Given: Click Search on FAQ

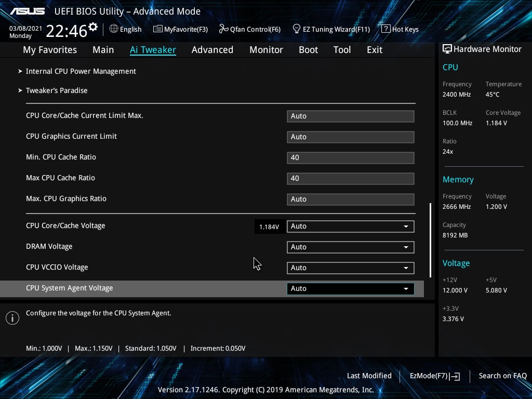Looking at the screenshot, I should [502, 376].
